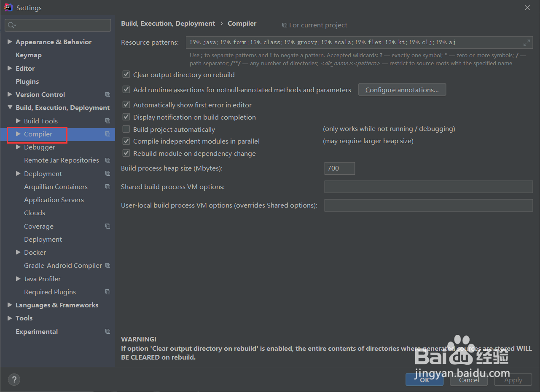
Task: Toggle Automatically show first error in editor
Action: point(126,105)
